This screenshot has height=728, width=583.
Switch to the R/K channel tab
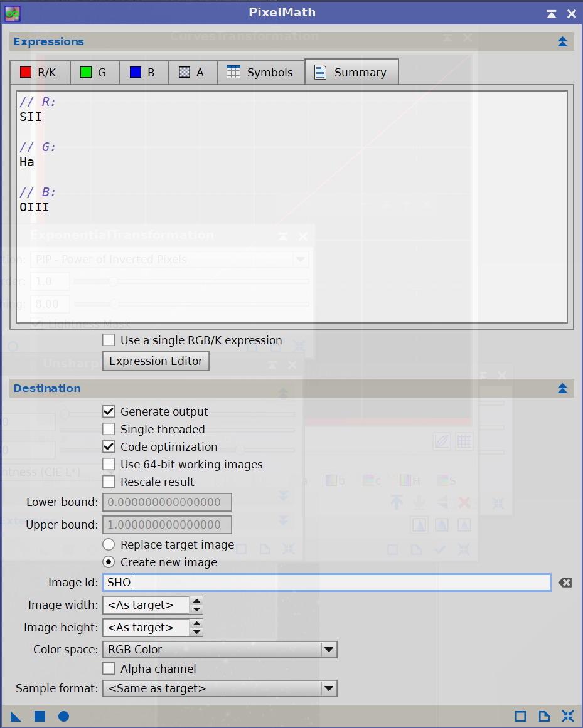click(39, 73)
